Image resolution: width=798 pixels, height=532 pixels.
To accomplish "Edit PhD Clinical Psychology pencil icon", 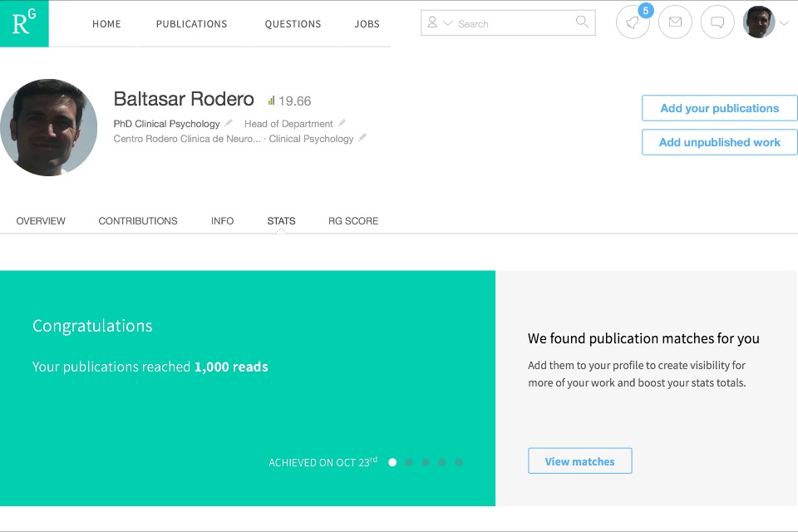I will coord(229,123).
